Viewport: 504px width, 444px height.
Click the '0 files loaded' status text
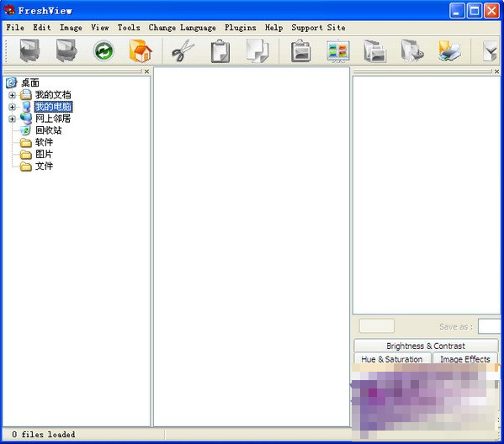click(44, 435)
